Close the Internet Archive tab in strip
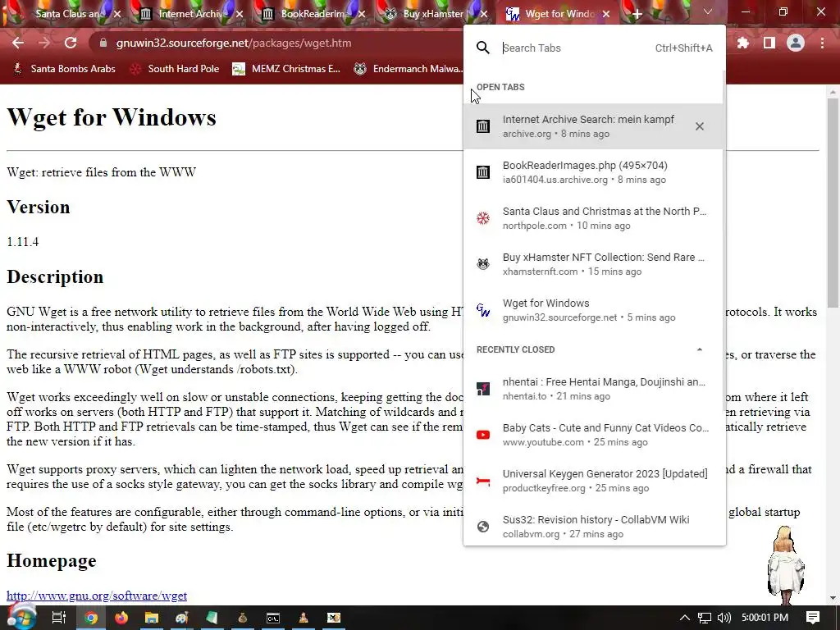The height and width of the screenshot is (630, 840). pyautogui.click(x=240, y=14)
